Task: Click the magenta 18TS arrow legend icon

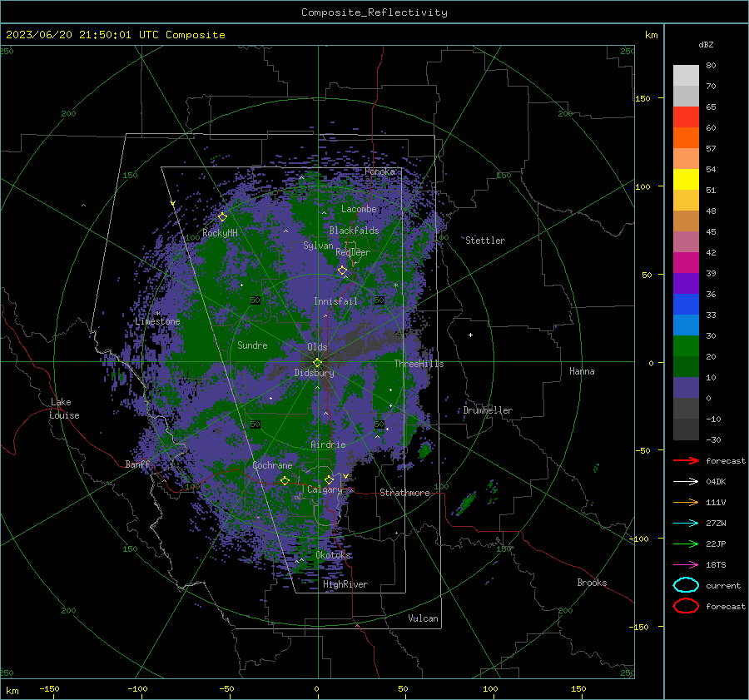Action: 686,565
